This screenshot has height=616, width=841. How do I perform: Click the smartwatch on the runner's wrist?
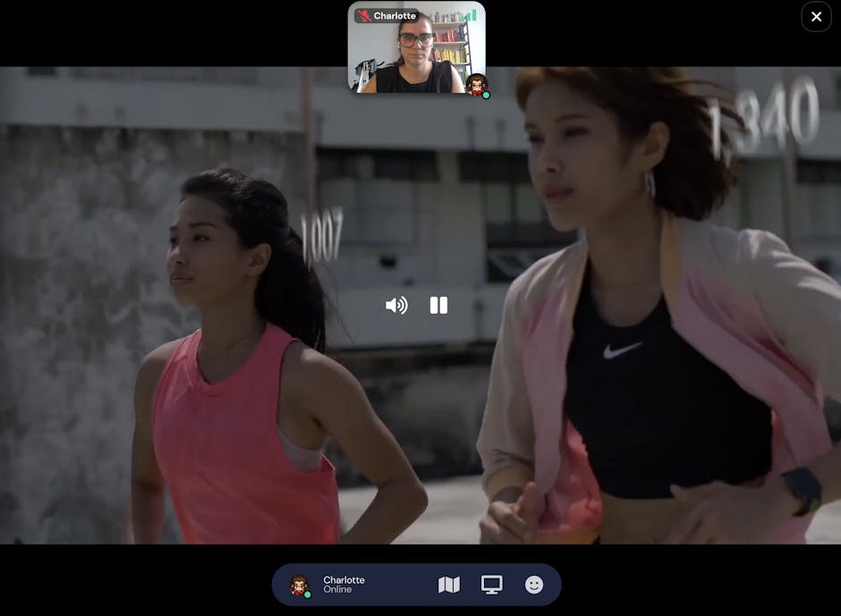point(803,490)
